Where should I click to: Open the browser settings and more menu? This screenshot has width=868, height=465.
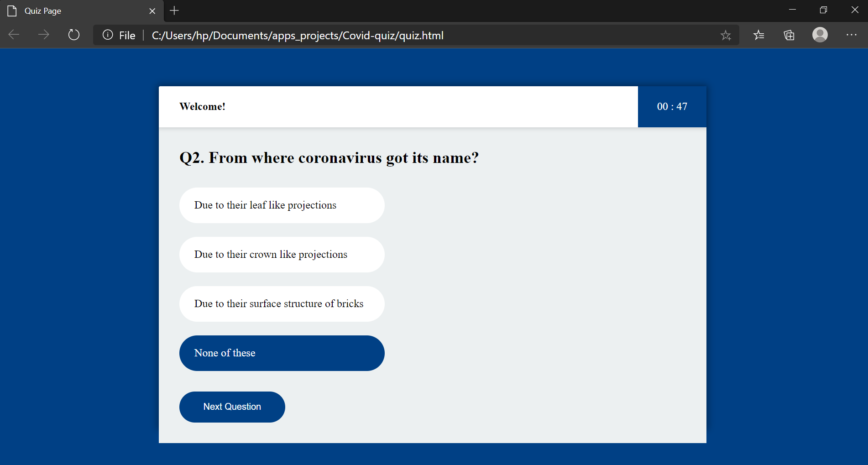coord(851,35)
